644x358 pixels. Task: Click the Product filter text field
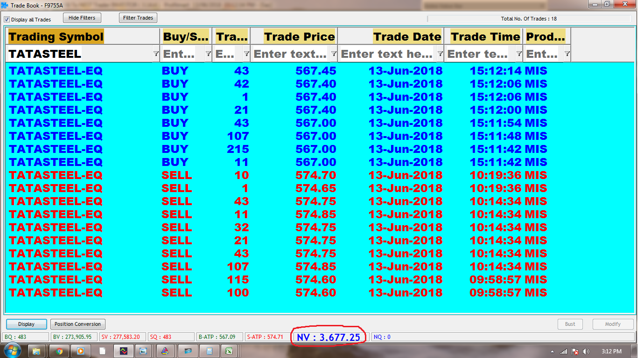(x=544, y=54)
